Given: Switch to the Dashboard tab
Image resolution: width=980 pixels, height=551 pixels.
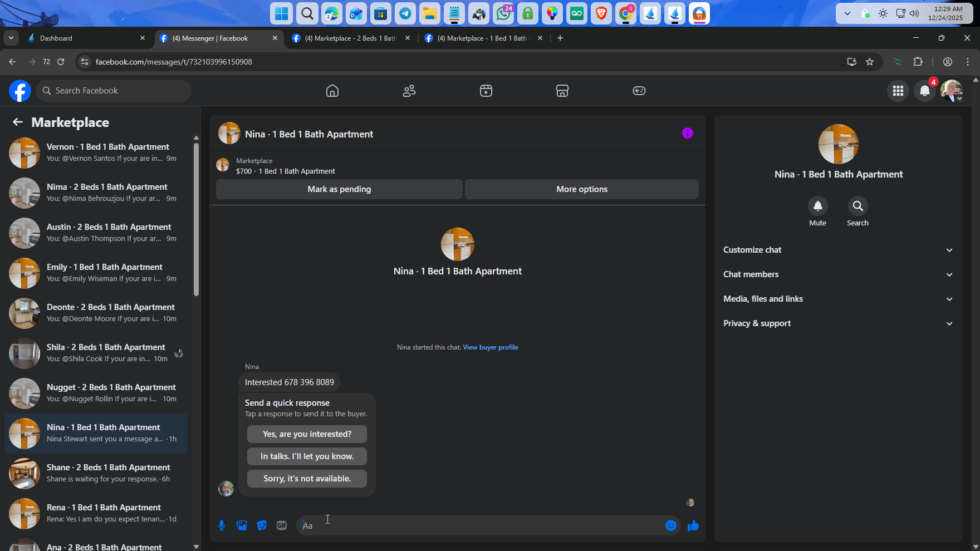Looking at the screenshot, I should tap(86, 38).
